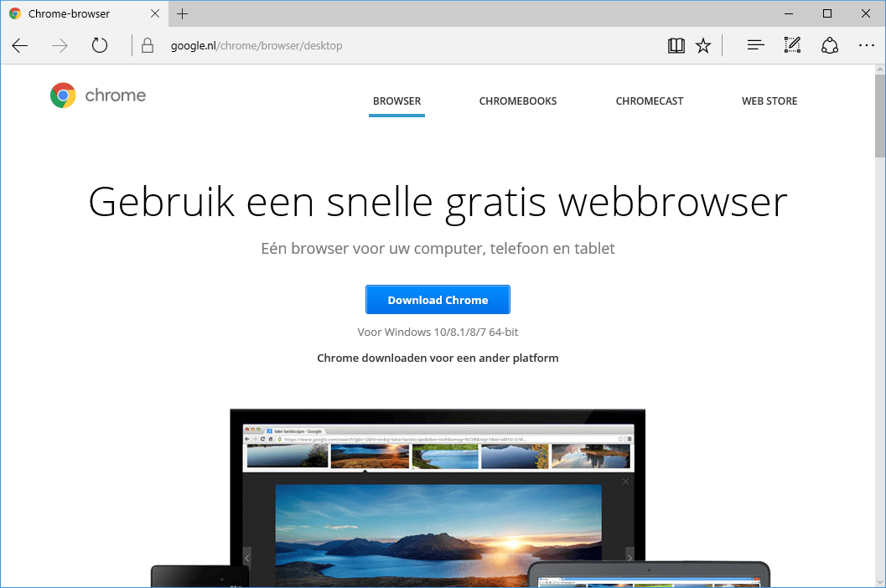Open Reading view with the book icon
The height and width of the screenshot is (588, 886).
pyautogui.click(x=676, y=46)
